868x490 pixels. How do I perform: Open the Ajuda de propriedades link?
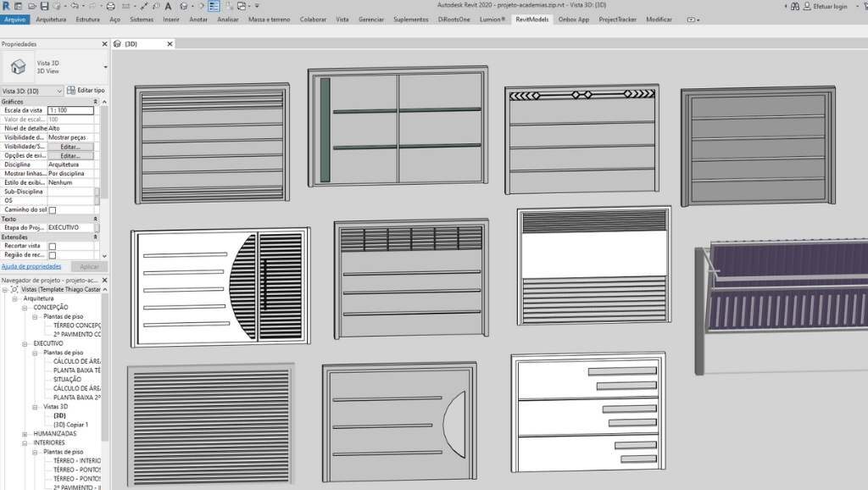[x=31, y=266]
